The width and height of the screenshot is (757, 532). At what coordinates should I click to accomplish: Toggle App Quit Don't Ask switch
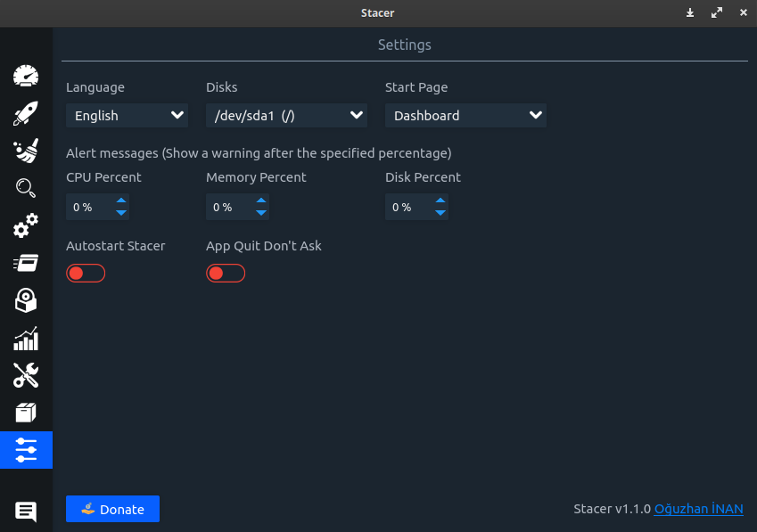coord(226,274)
